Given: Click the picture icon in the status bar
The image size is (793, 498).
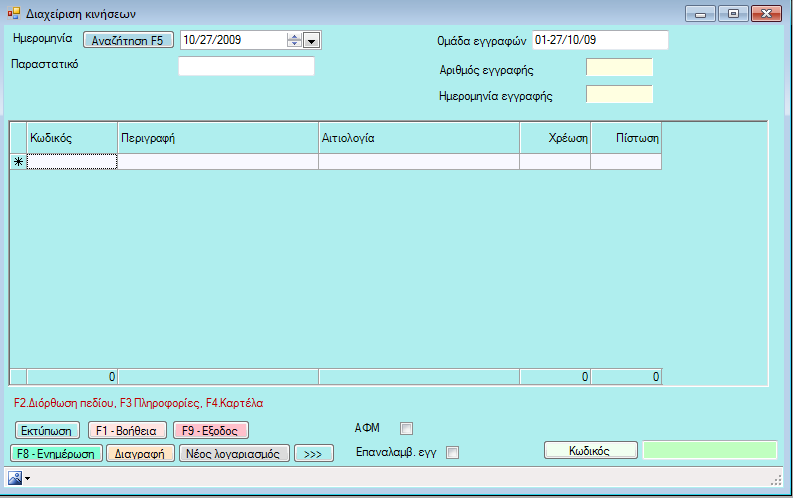Looking at the screenshot, I should [x=15, y=477].
